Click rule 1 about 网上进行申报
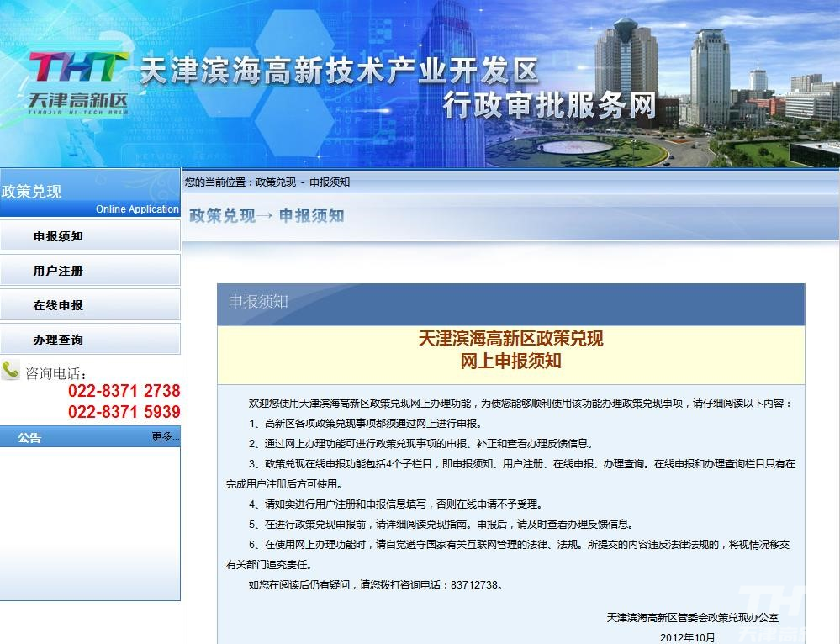The height and width of the screenshot is (644, 840). [x=366, y=423]
